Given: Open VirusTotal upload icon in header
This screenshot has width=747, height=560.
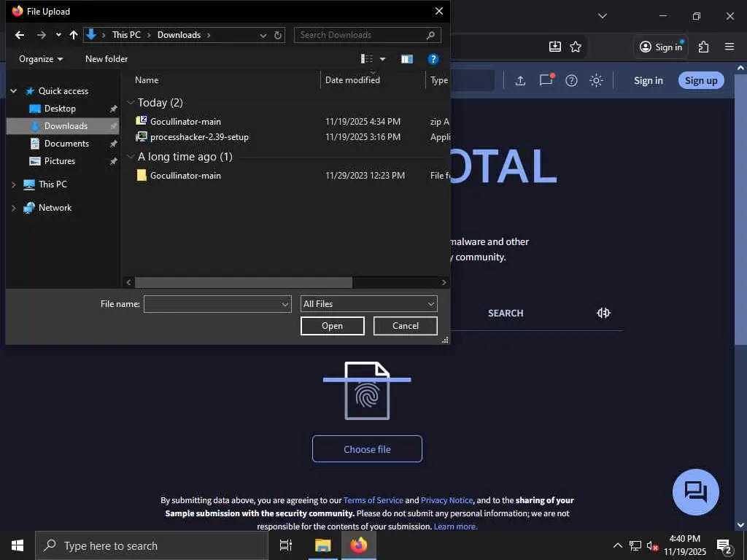Looking at the screenshot, I should [x=520, y=80].
